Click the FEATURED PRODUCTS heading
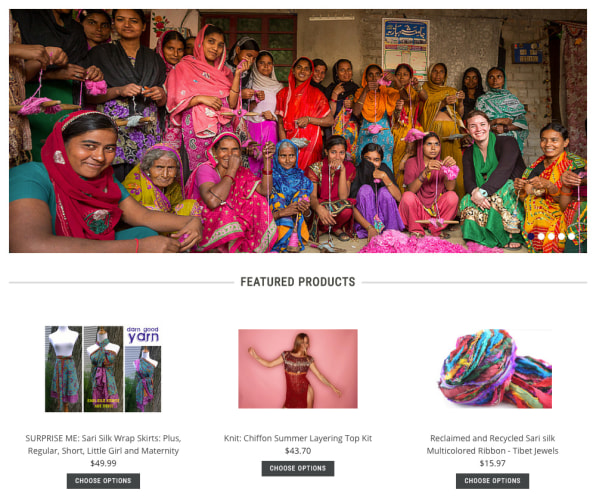596x499 pixels. tap(298, 282)
